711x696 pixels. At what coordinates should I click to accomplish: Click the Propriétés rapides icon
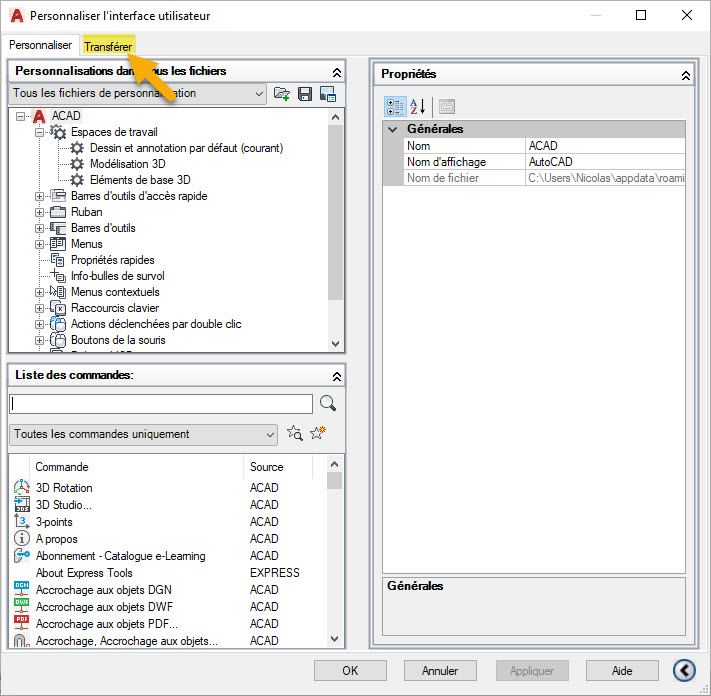[x=58, y=260]
